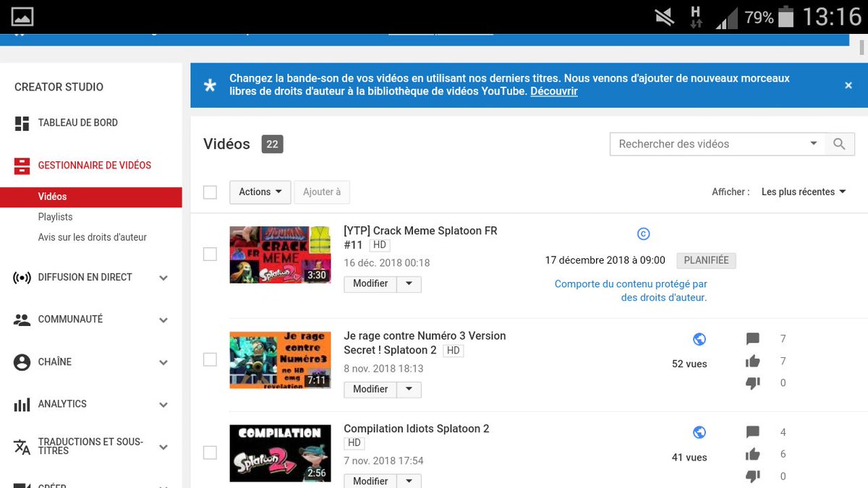Viewport: 868px width, 488px height.
Task: Check the Je rage contre Numéro 3 video
Action: click(210, 359)
